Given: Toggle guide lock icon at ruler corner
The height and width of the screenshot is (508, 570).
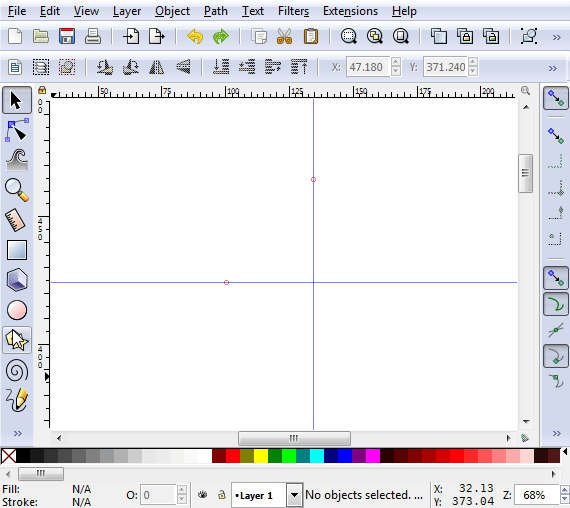Looking at the screenshot, I should point(42,90).
